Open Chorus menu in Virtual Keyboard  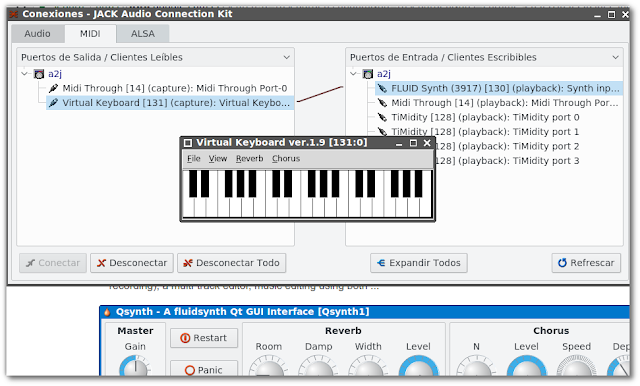[286, 159]
